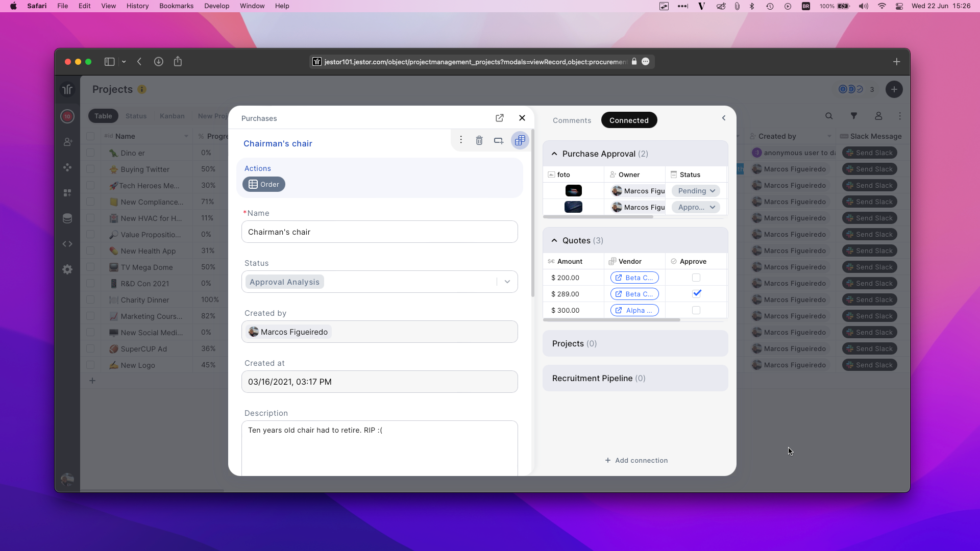Click the add field icon next to trash
980x551 pixels.
tap(498, 140)
